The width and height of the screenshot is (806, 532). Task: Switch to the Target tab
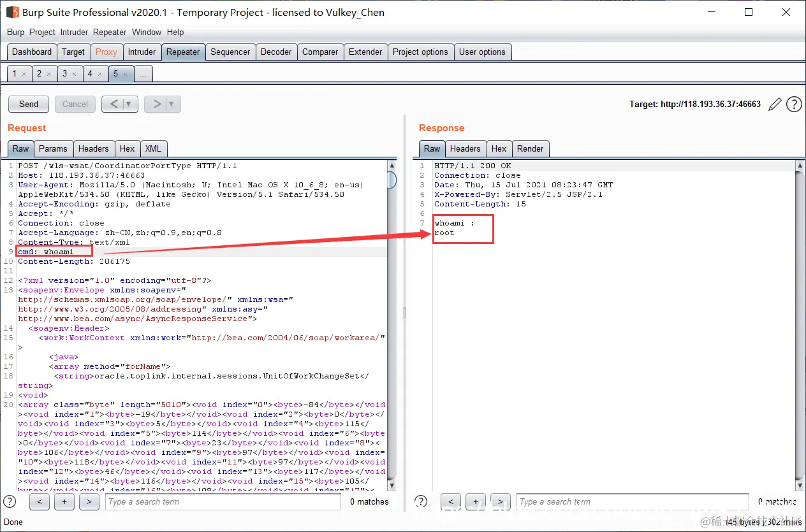coord(73,52)
